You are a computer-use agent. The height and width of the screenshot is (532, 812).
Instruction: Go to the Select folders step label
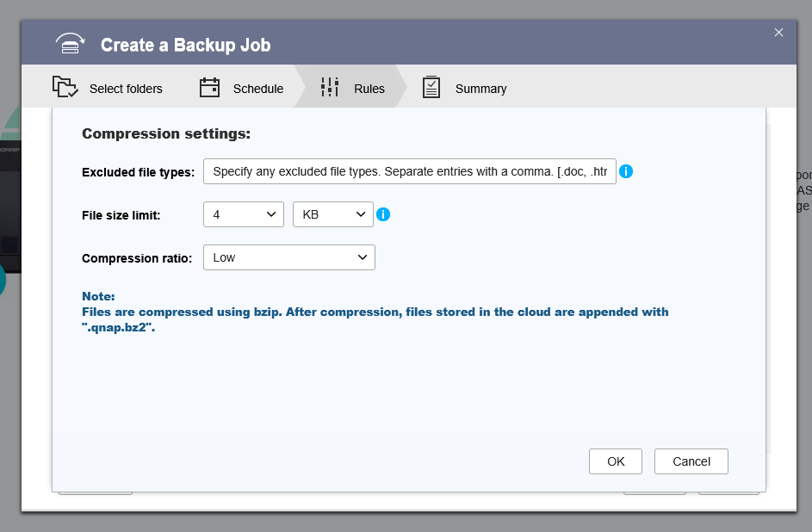click(126, 89)
